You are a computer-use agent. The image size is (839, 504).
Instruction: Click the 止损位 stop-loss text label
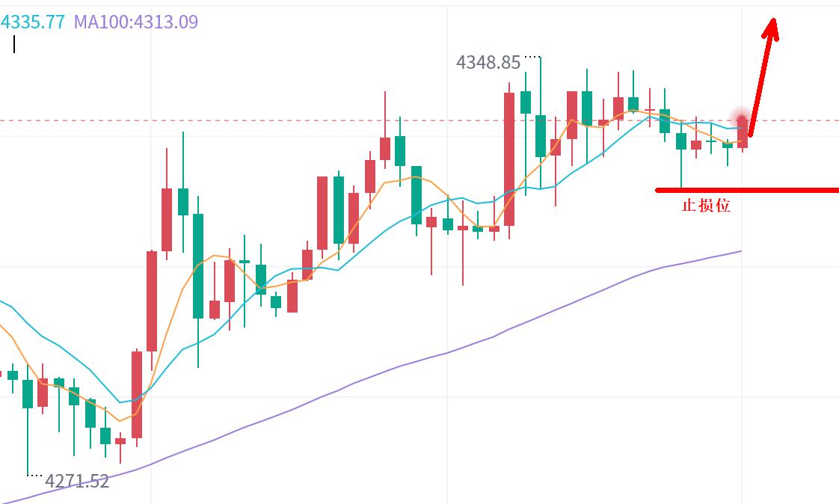pos(706,206)
